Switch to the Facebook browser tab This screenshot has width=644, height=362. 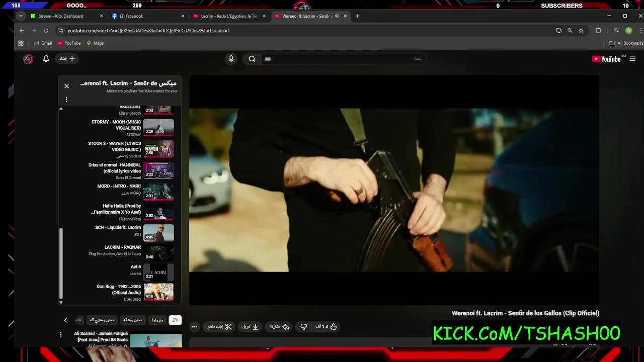coord(148,16)
